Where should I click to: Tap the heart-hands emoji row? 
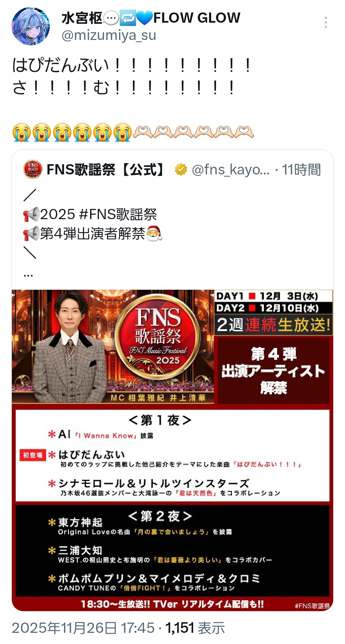click(x=193, y=132)
